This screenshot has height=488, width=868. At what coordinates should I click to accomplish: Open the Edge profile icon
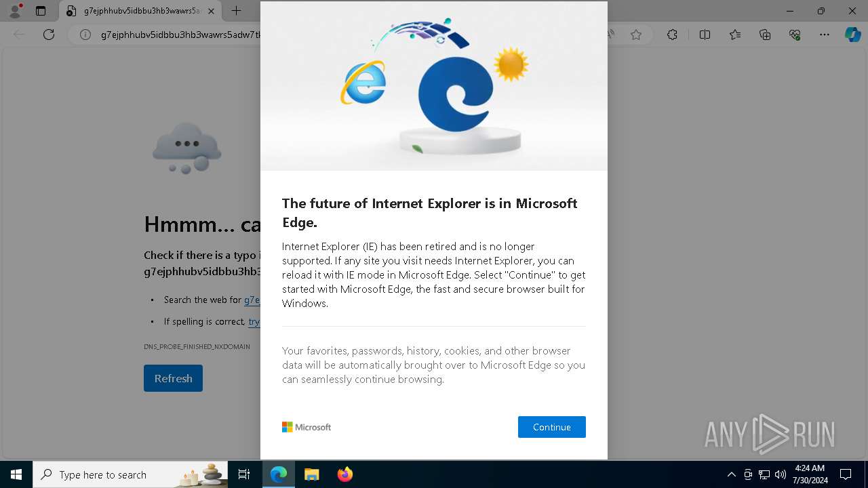pos(15,11)
